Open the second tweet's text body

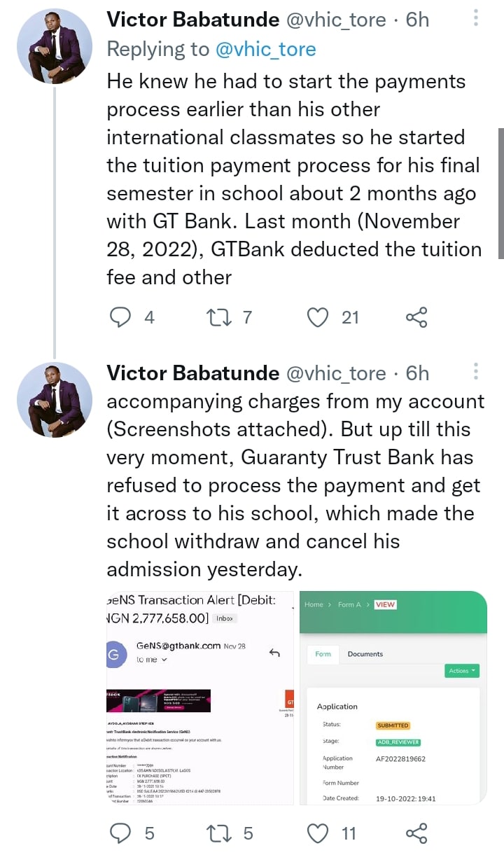coord(294,485)
